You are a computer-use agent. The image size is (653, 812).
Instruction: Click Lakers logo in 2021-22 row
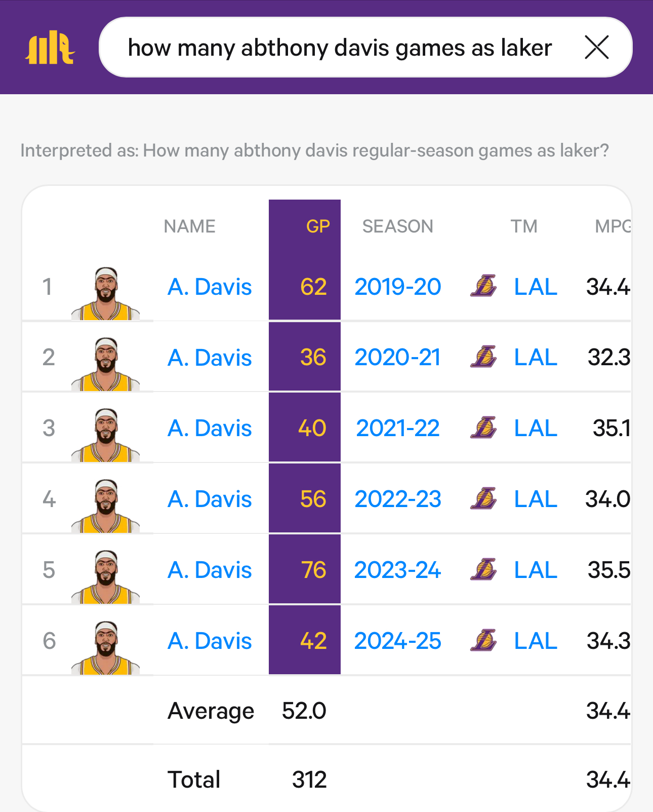tap(483, 428)
